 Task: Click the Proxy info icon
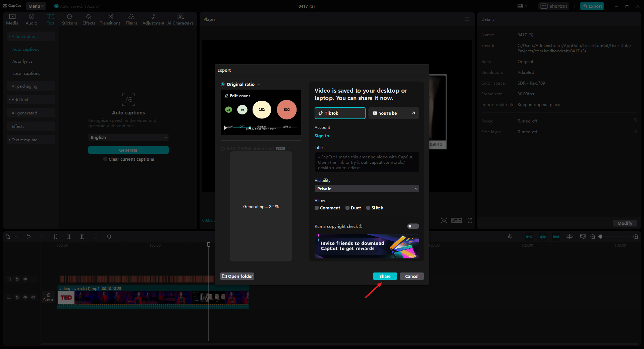click(x=635, y=120)
